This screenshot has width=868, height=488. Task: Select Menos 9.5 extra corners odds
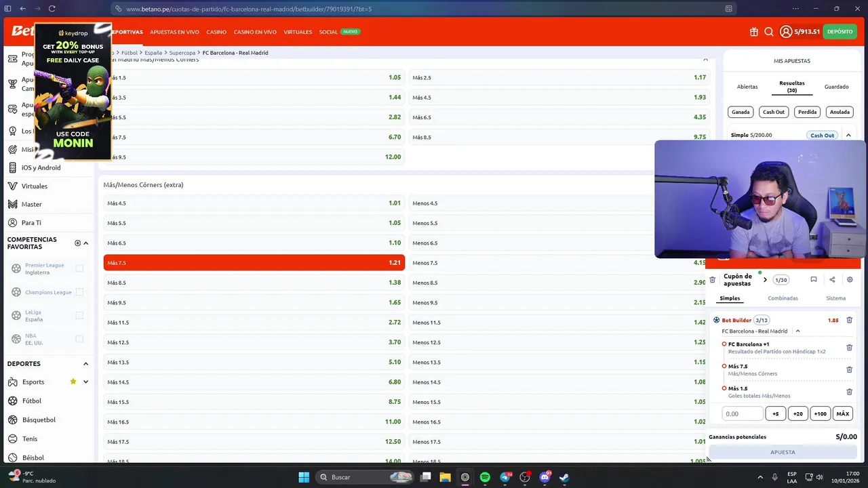click(559, 302)
